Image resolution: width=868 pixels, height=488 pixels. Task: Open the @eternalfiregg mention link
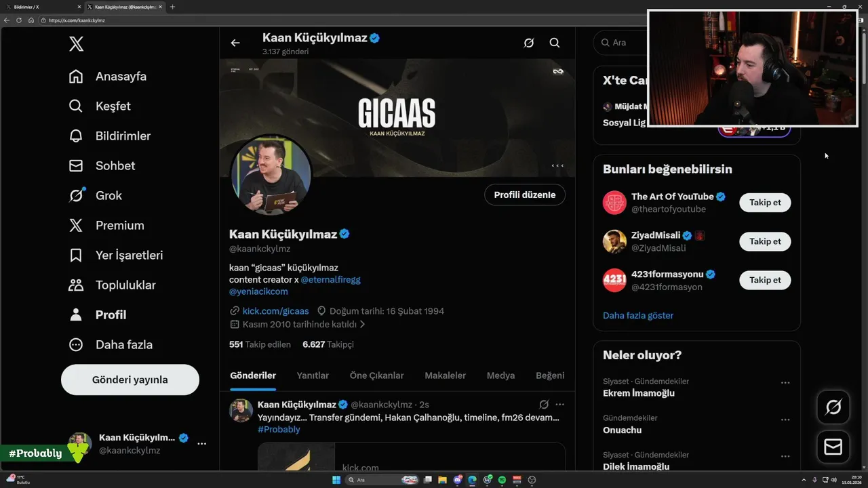click(332, 279)
